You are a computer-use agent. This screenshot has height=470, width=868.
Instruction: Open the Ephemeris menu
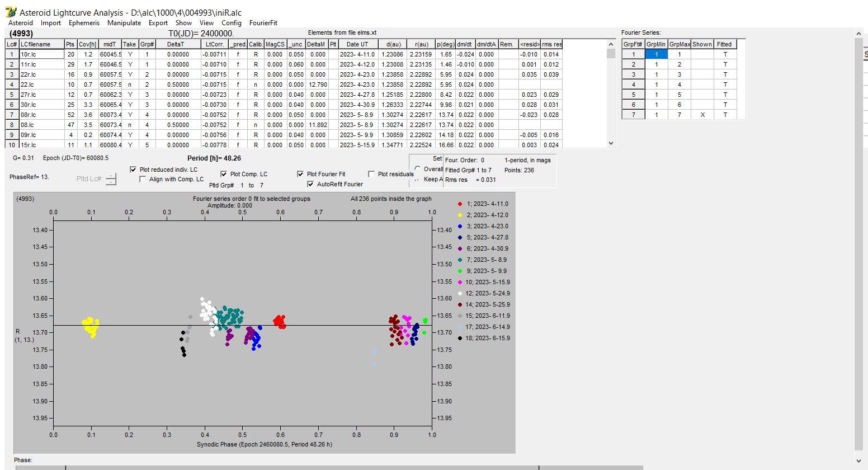click(84, 23)
